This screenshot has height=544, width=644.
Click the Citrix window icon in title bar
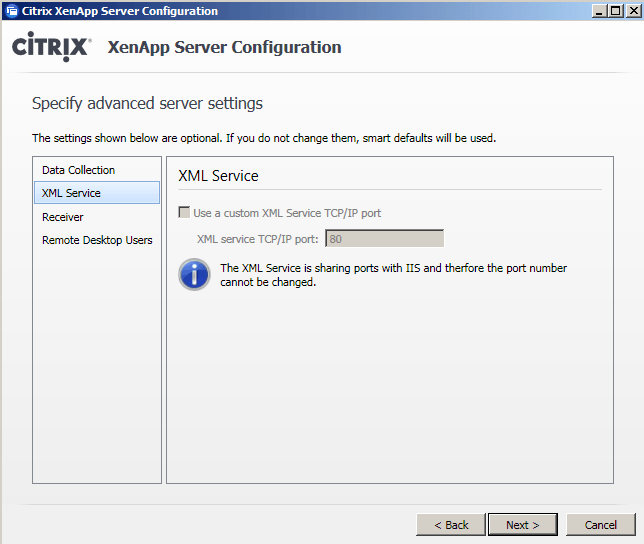point(11,11)
